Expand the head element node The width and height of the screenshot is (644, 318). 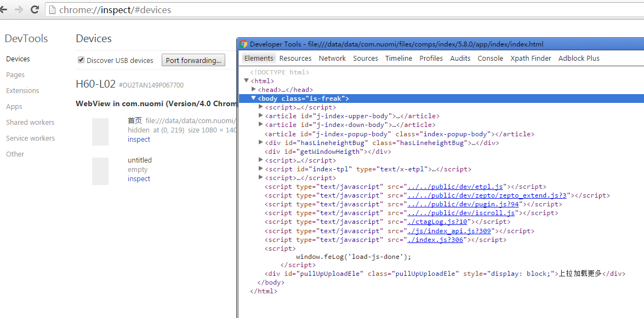coord(254,89)
